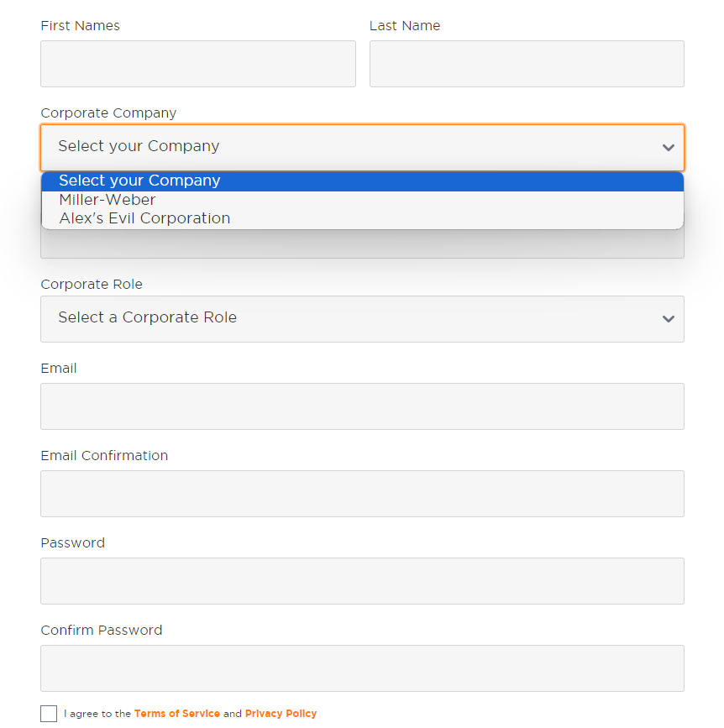Image resolution: width=724 pixels, height=728 pixels.
Task: Click the field partially hidden behind company list
Action: [x=362, y=244]
